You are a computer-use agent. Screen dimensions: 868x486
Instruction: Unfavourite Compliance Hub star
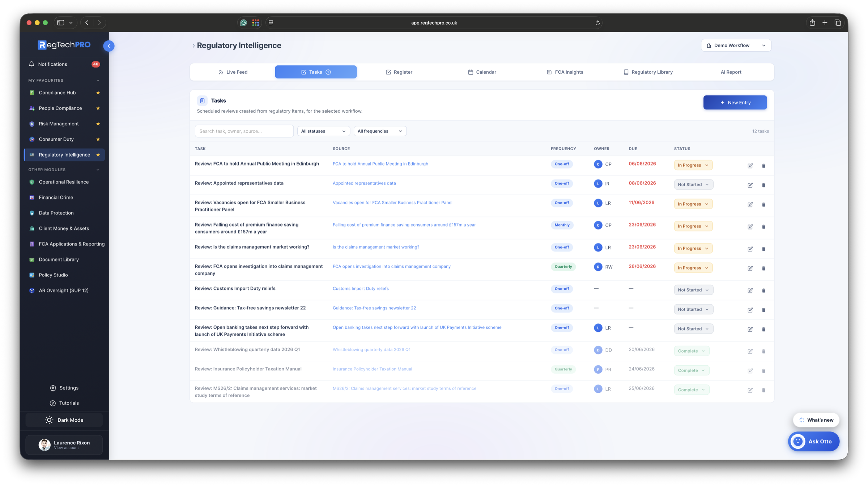coord(98,93)
